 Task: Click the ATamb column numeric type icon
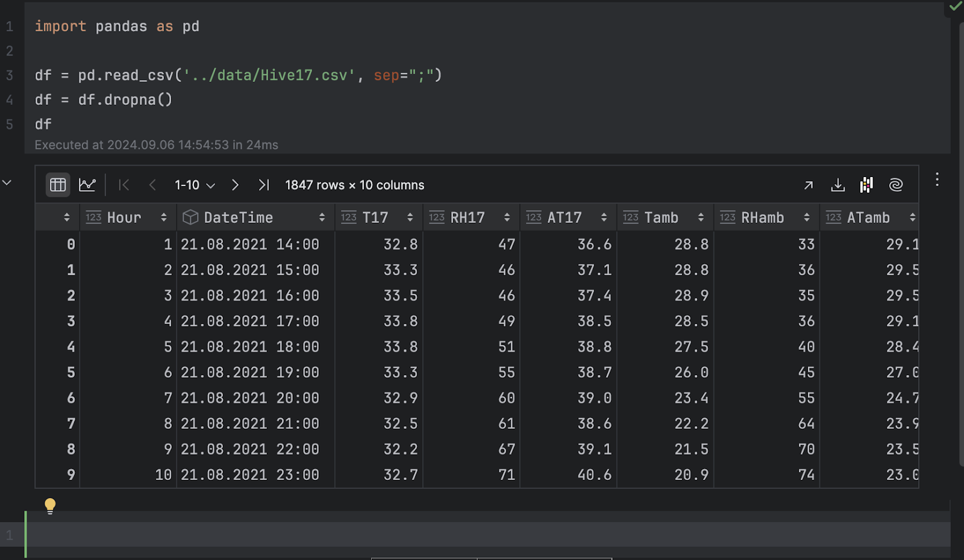tap(833, 217)
